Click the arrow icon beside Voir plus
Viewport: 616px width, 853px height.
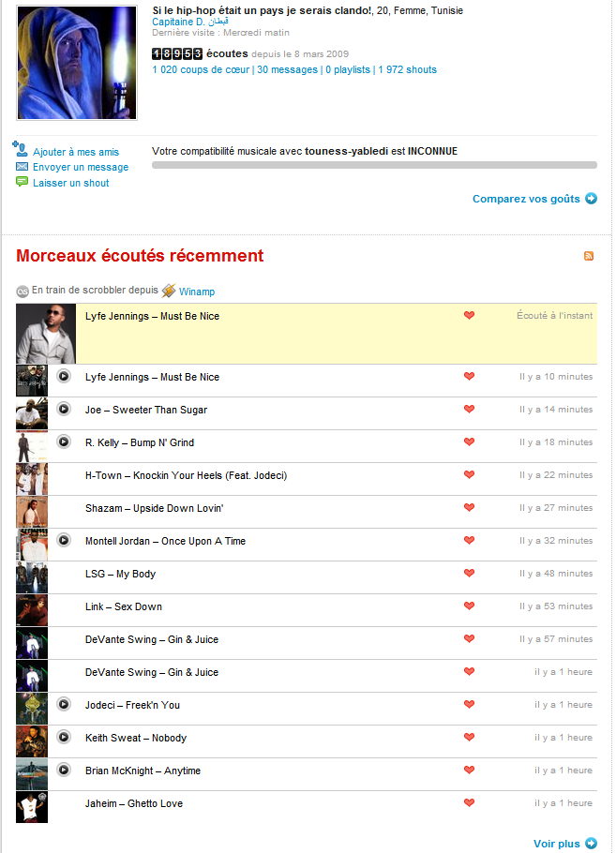[x=591, y=844]
